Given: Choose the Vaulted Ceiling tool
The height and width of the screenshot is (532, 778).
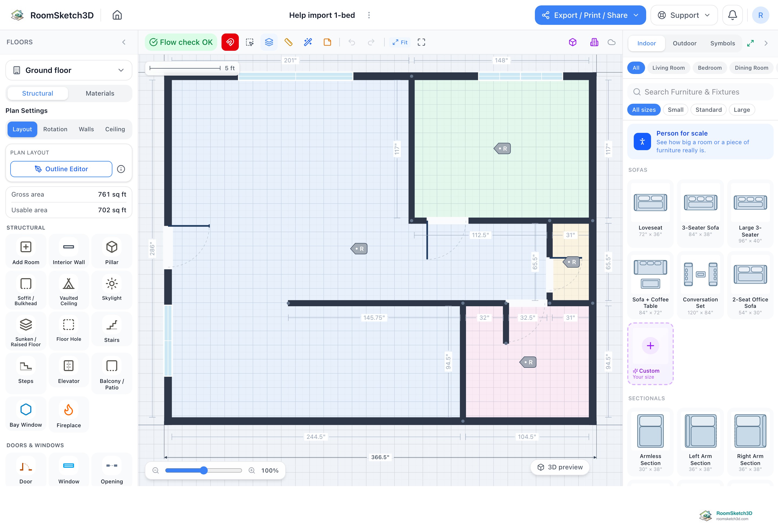Looking at the screenshot, I should [x=69, y=290].
